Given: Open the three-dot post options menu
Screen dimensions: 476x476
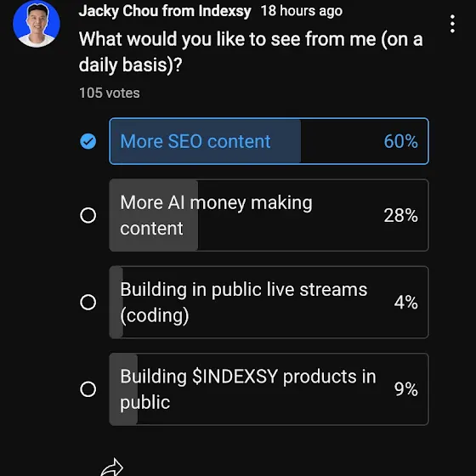Looking at the screenshot, I should (x=452, y=24).
